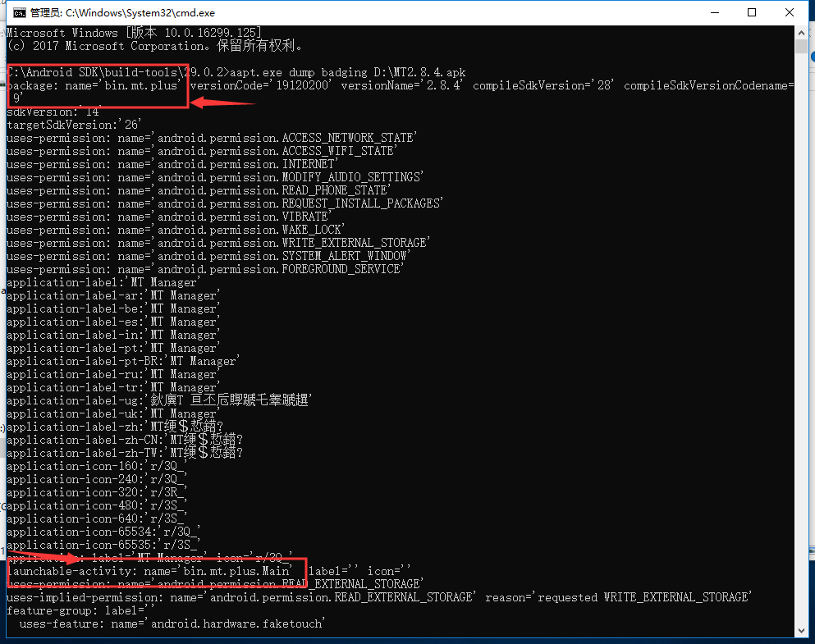Image resolution: width=815 pixels, height=644 pixels.
Task: Click the application-label-zh-TW line
Action: tap(126, 453)
